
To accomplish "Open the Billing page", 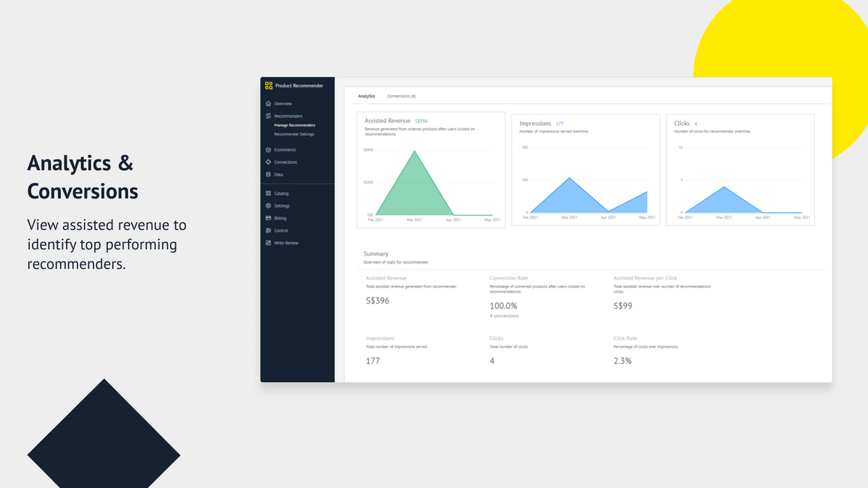I will (x=280, y=218).
